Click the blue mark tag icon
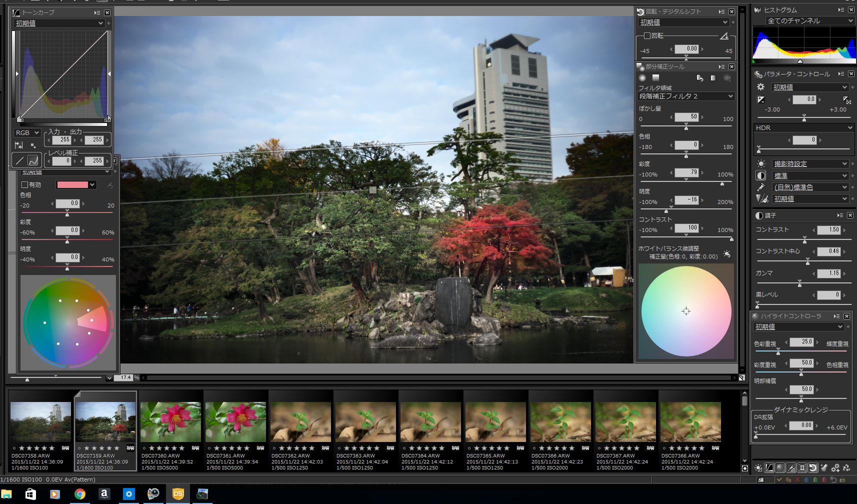The image size is (857, 504). (806, 479)
